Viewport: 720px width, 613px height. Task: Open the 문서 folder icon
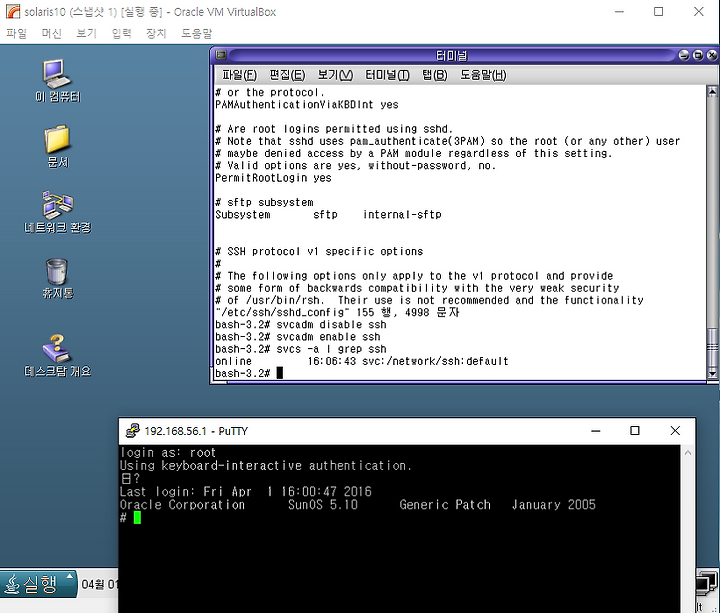pos(57,146)
